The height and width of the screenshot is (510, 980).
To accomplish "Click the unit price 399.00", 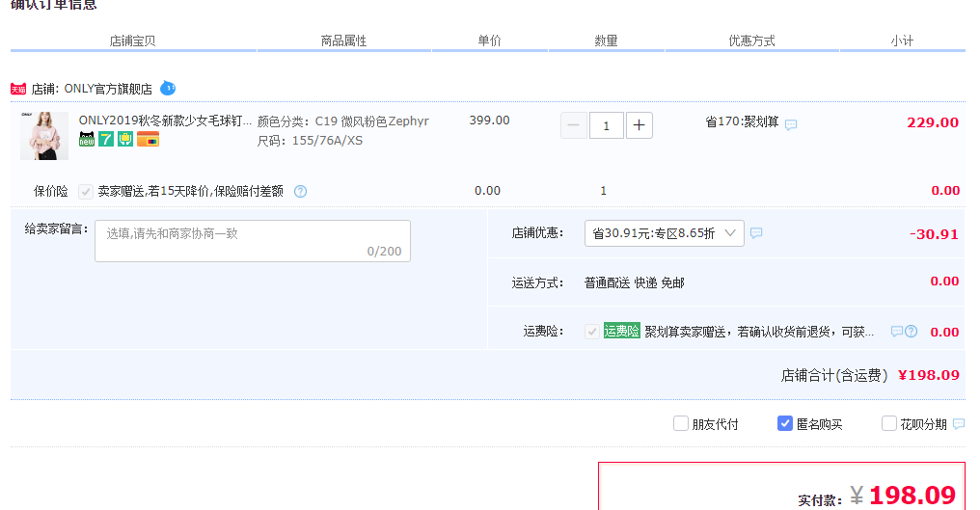I will click(489, 120).
